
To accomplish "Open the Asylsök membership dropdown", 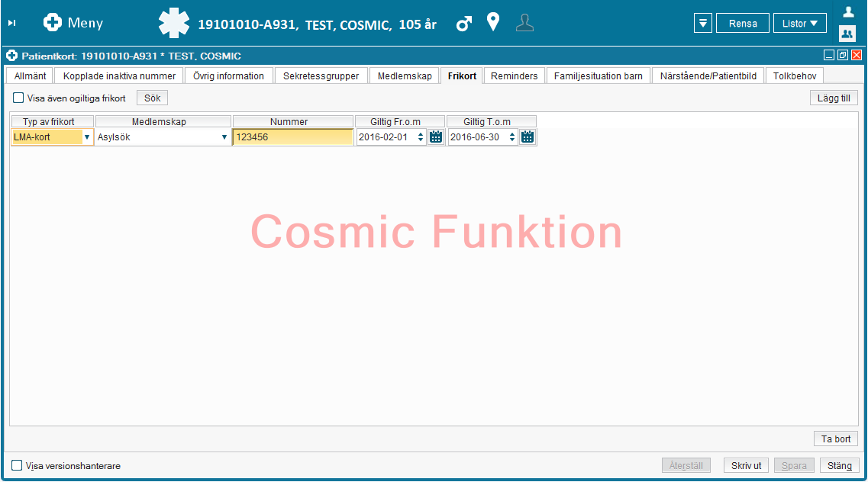I will (224, 137).
